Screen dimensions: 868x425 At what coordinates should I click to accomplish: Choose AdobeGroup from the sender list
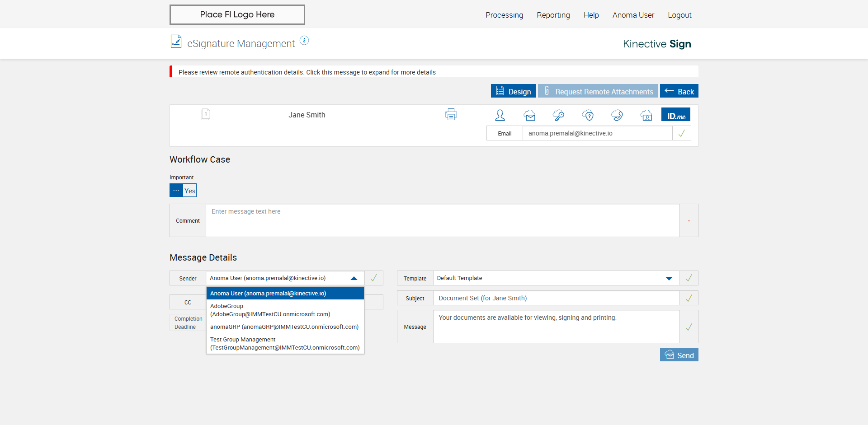point(270,310)
